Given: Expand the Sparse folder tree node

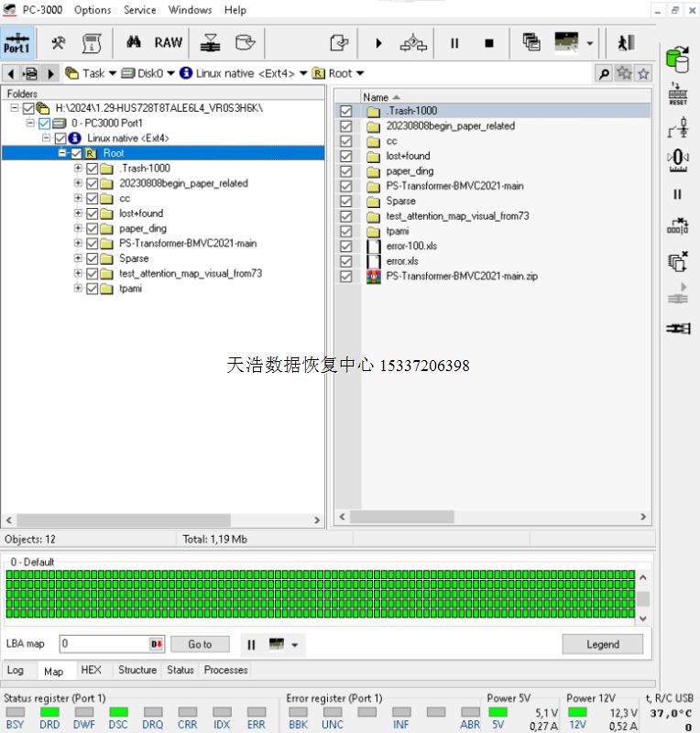Looking at the screenshot, I should pyautogui.click(x=79, y=258).
